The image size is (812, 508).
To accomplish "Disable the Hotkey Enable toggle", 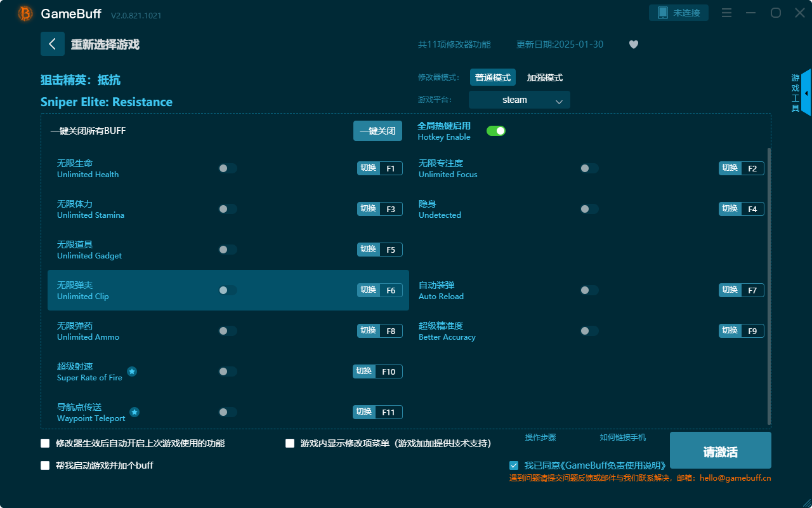I will coord(495,130).
